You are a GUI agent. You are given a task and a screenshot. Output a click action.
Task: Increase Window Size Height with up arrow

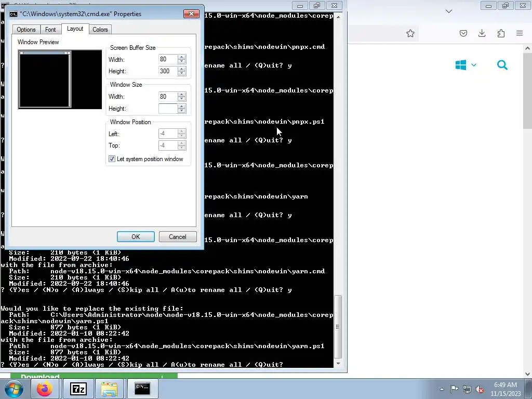pyautogui.click(x=181, y=106)
